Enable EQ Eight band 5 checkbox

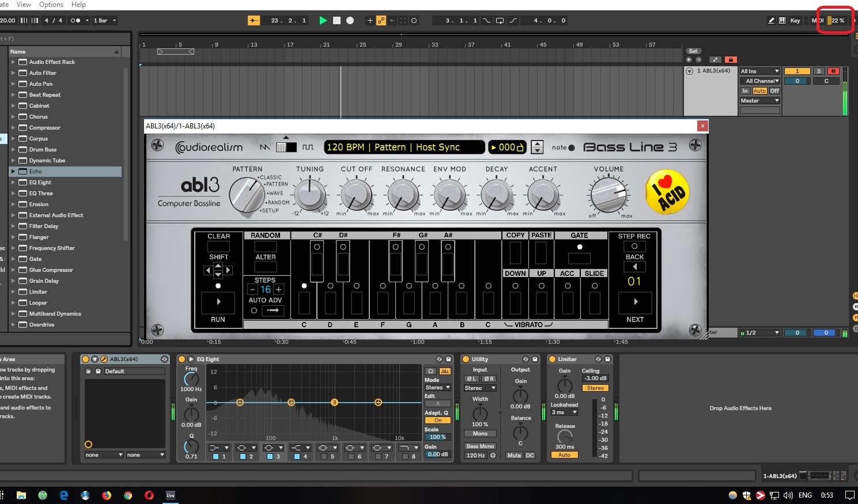pos(324,456)
